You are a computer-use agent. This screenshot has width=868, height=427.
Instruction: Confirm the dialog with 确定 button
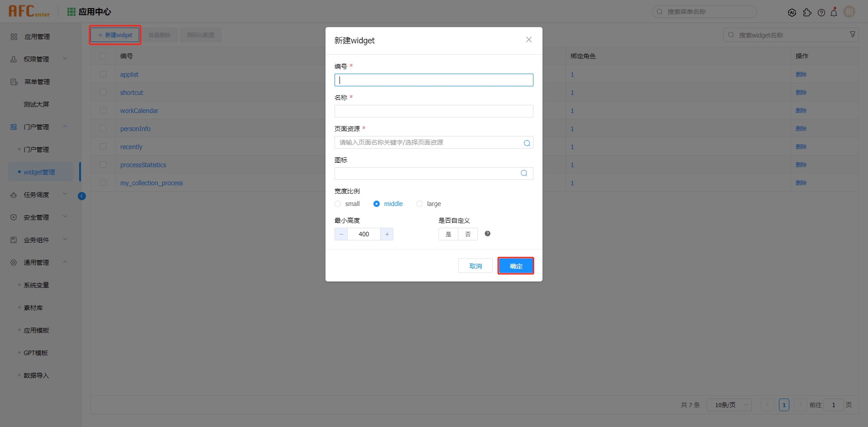click(x=516, y=266)
